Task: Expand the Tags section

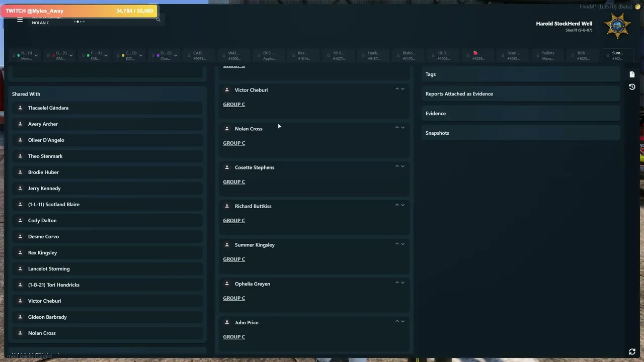Action: 521,74
